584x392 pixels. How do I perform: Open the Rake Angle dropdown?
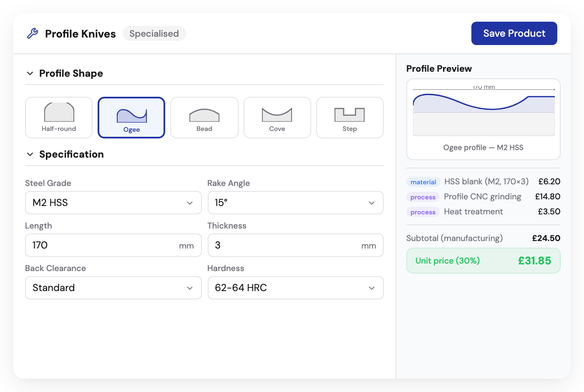pos(295,203)
